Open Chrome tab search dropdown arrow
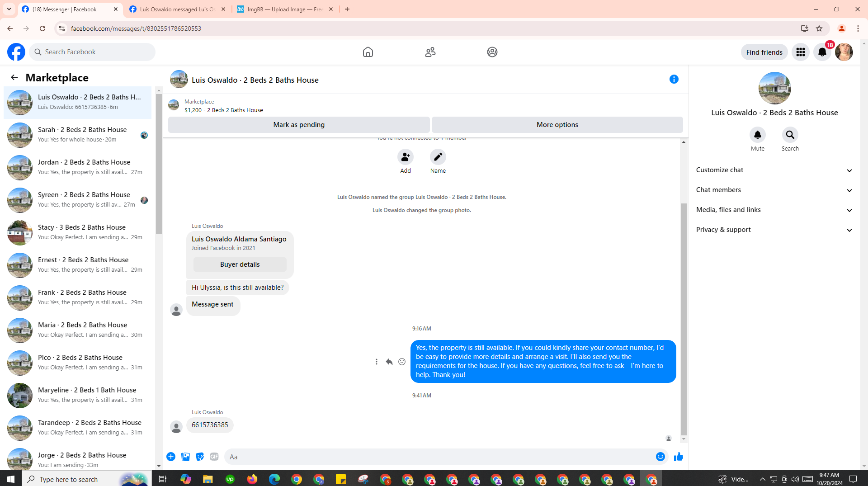The image size is (868, 486). coord(9,9)
